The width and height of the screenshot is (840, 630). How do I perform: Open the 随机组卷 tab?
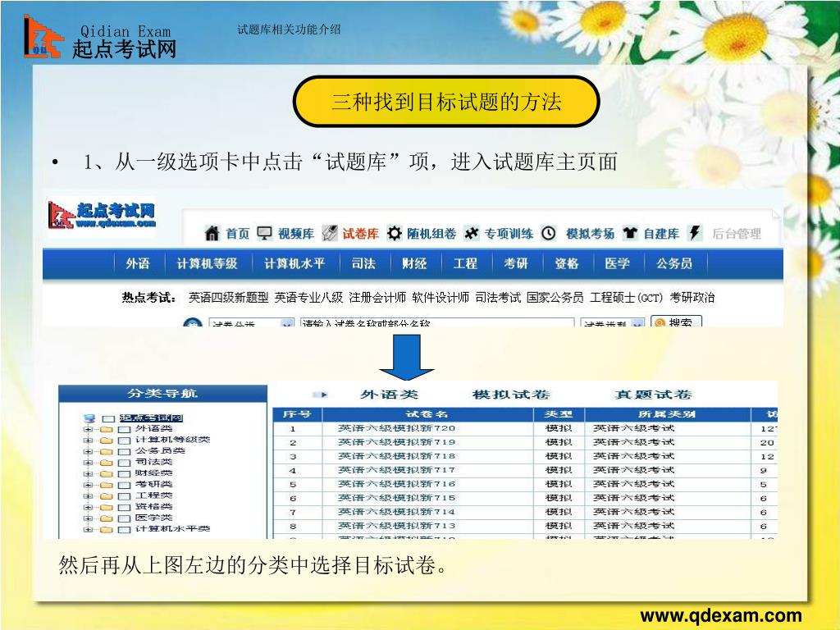[x=431, y=234]
